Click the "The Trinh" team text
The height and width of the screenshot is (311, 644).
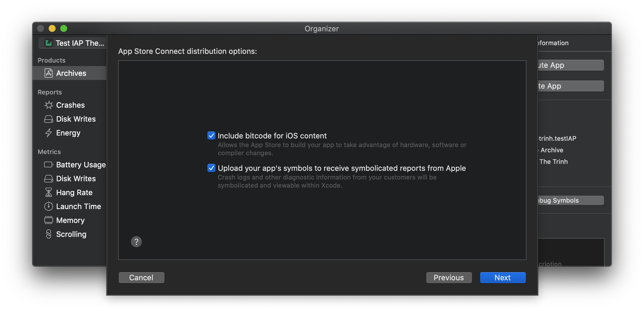coord(553,162)
